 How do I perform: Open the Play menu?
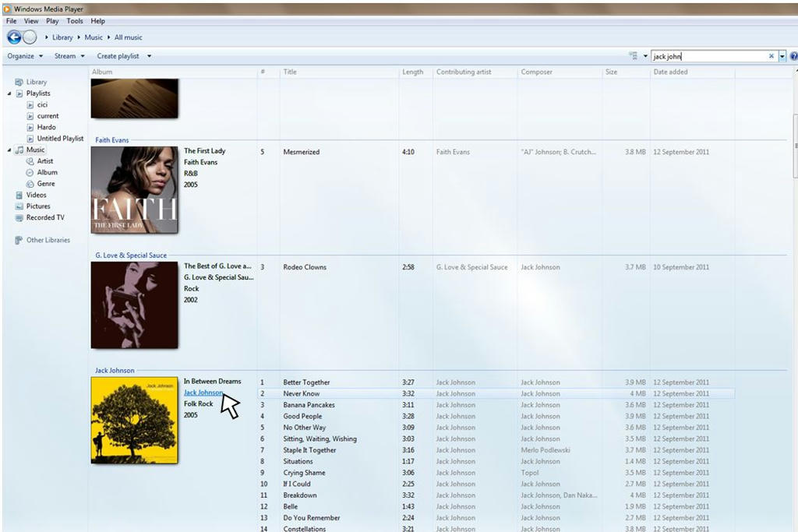(52, 21)
